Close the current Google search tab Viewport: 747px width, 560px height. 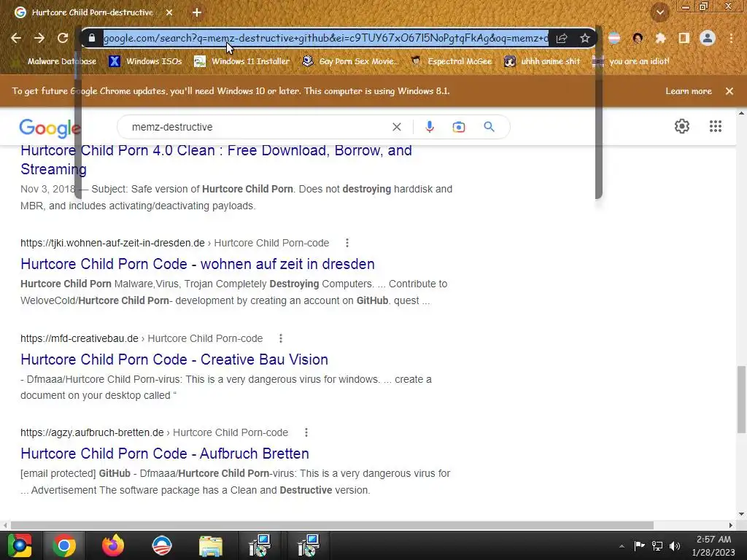coord(169,12)
